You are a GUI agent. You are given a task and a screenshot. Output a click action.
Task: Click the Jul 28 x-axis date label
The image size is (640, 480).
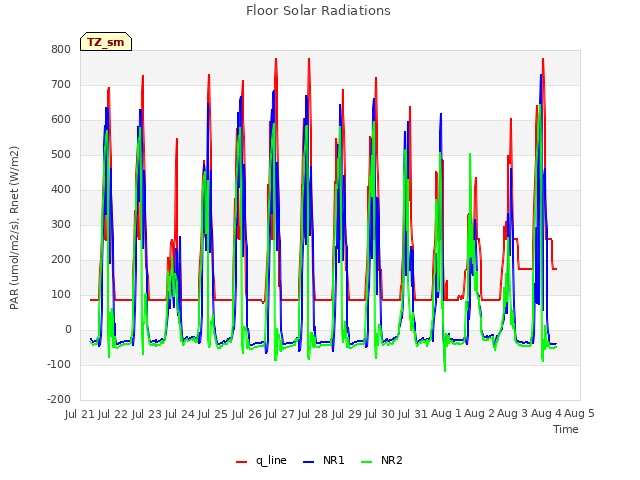point(313,414)
